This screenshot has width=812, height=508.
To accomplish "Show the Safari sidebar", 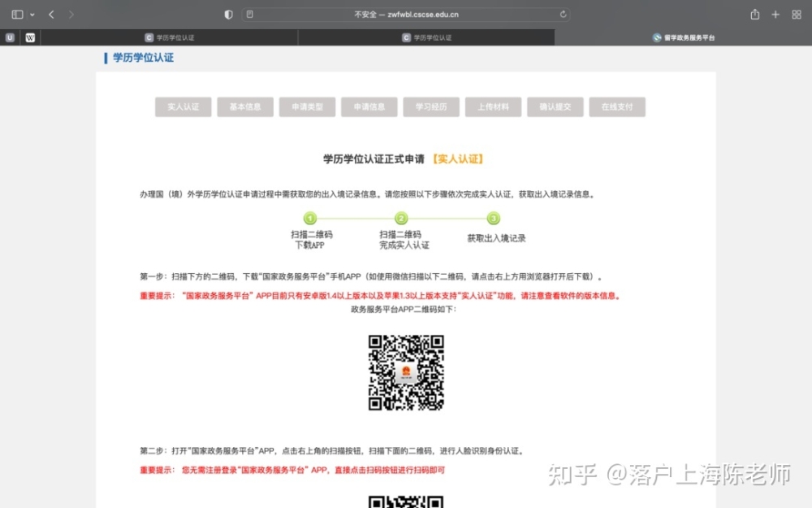I will coord(17,15).
